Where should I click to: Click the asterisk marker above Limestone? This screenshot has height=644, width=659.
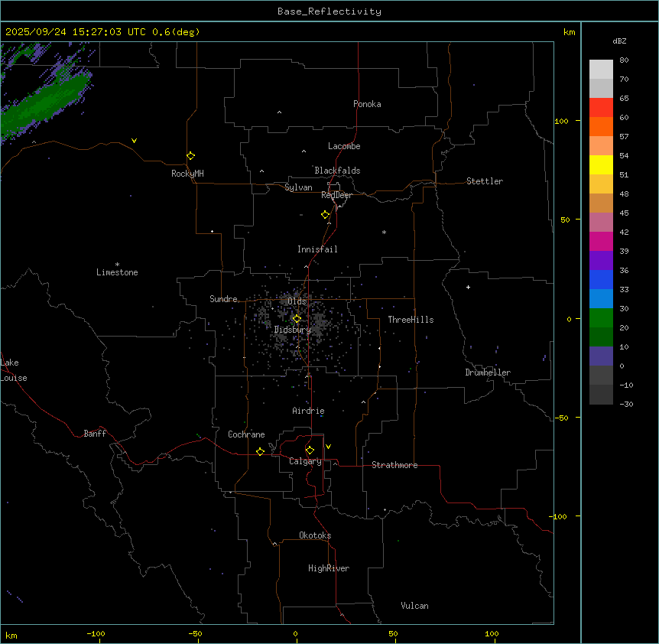click(x=117, y=264)
